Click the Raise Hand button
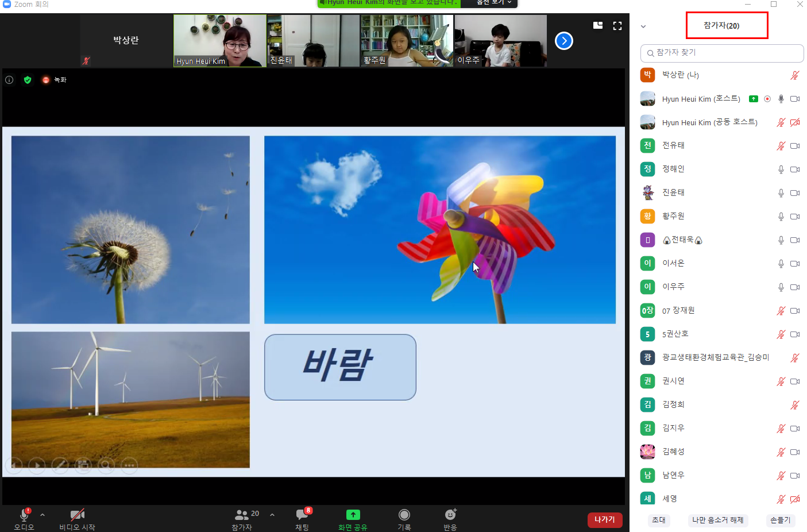Viewport: 807px width, 532px height. click(781, 520)
